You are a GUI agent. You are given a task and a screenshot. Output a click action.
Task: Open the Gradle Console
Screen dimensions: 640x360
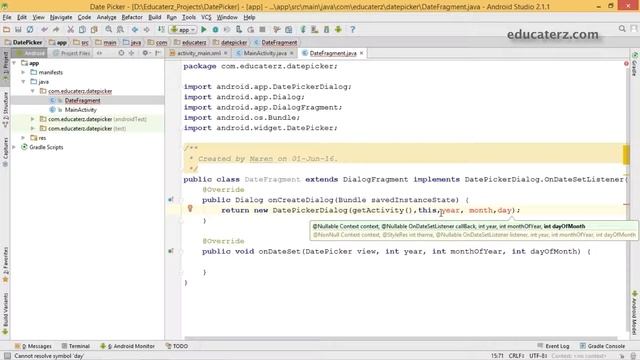click(602, 346)
